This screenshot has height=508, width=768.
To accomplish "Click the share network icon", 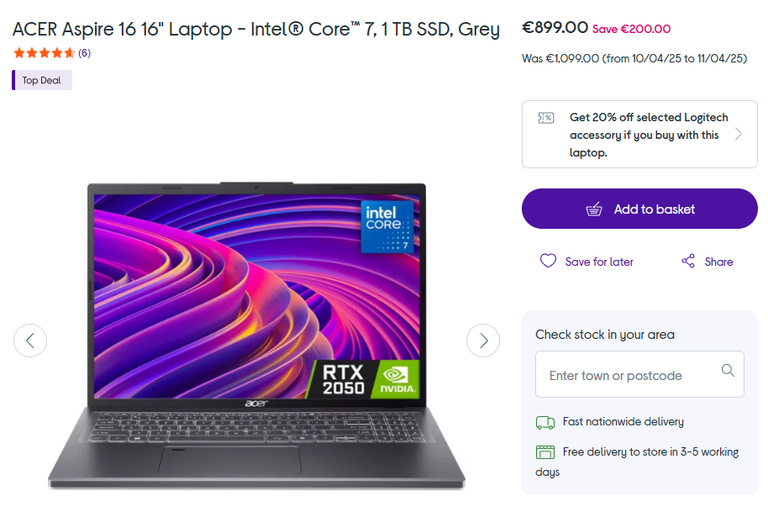I will point(688,261).
